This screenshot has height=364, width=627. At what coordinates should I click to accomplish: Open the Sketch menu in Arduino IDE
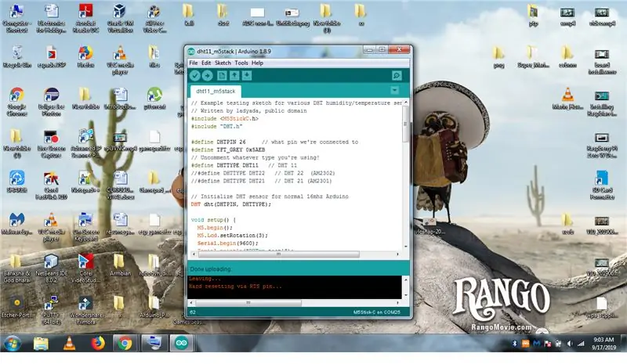(x=223, y=63)
